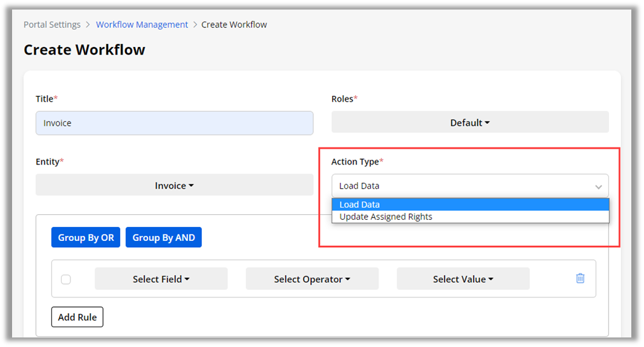The image size is (644, 347).
Task: Click Portal Settings in the breadcrumb
Action: pyautogui.click(x=52, y=25)
